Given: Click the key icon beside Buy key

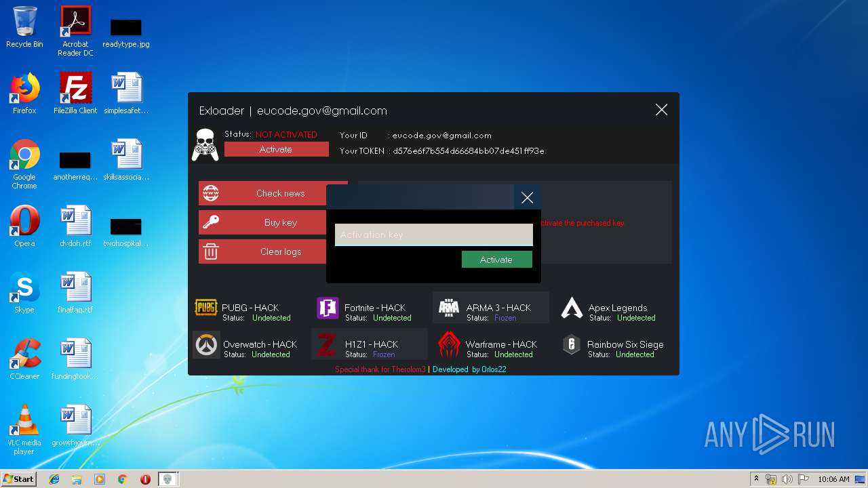Looking at the screenshot, I should [x=211, y=222].
